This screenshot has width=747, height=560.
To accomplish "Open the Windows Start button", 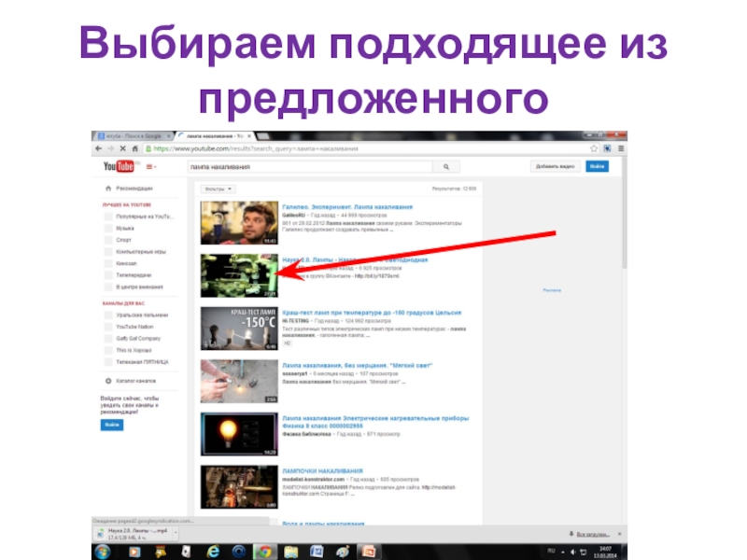I will pyautogui.click(x=102, y=552).
